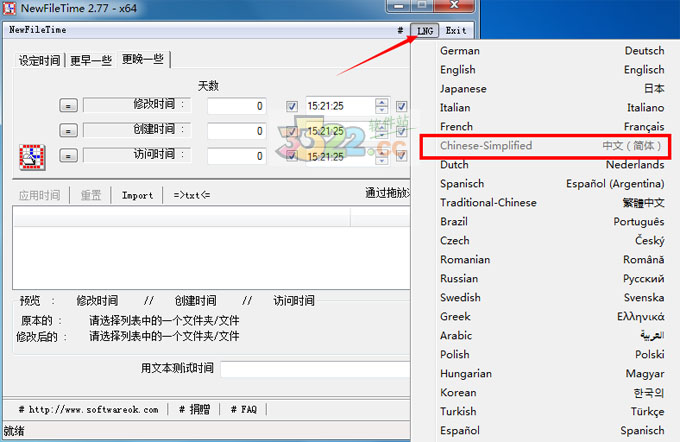This screenshot has height=442, width=680.
Task: Select Korean language in the menu
Action: (x=552, y=393)
